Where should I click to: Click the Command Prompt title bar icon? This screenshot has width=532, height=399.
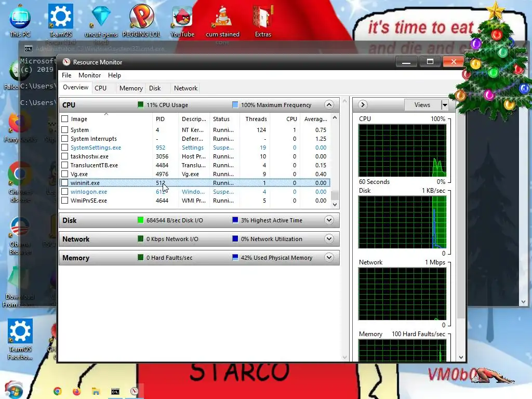tap(29, 49)
